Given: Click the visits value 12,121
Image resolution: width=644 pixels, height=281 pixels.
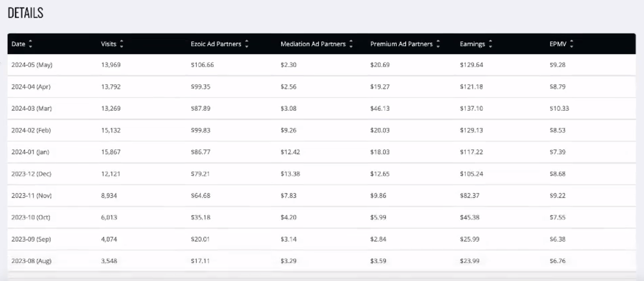Looking at the screenshot, I should click(110, 174).
